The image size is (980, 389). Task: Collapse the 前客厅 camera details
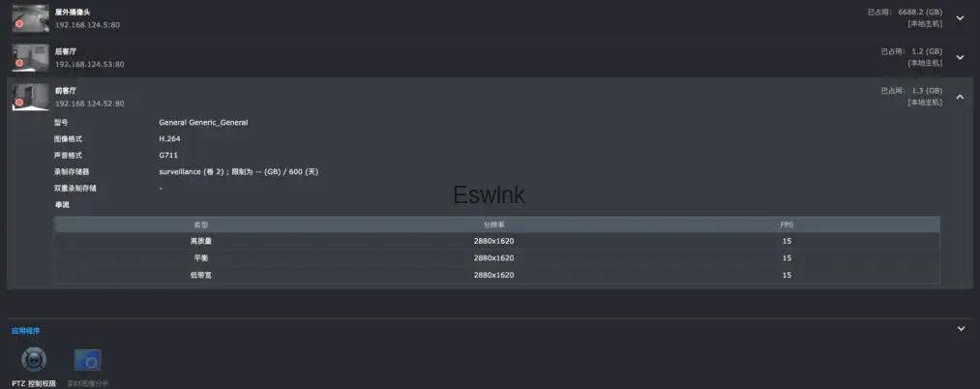960,96
